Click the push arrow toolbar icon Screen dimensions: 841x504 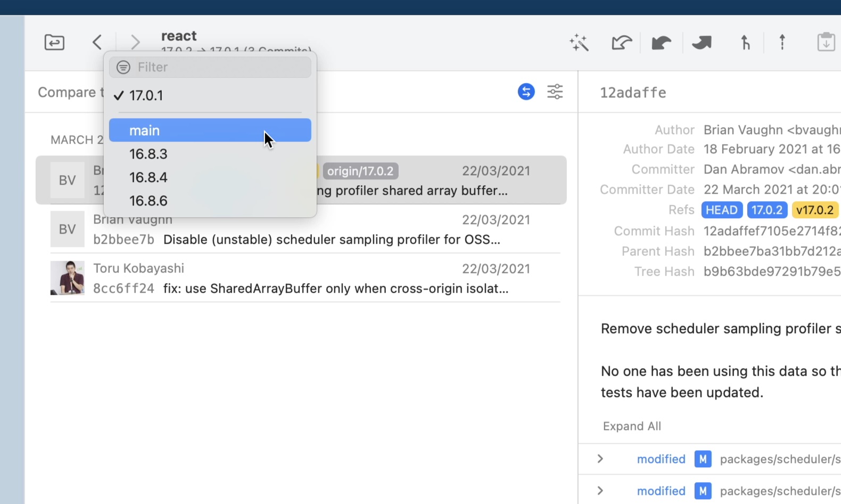pos(782,42)
